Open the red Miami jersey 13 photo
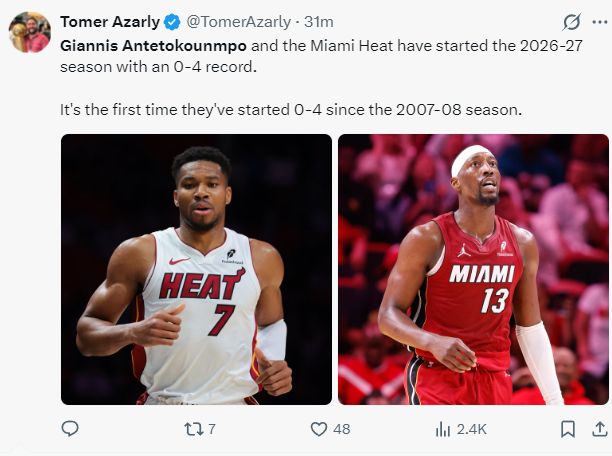This screenshot has height=456, width=612. coord(473,269)
